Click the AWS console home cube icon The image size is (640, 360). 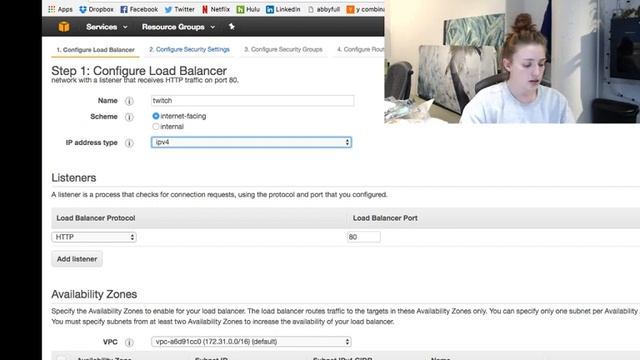coord(64,27)
